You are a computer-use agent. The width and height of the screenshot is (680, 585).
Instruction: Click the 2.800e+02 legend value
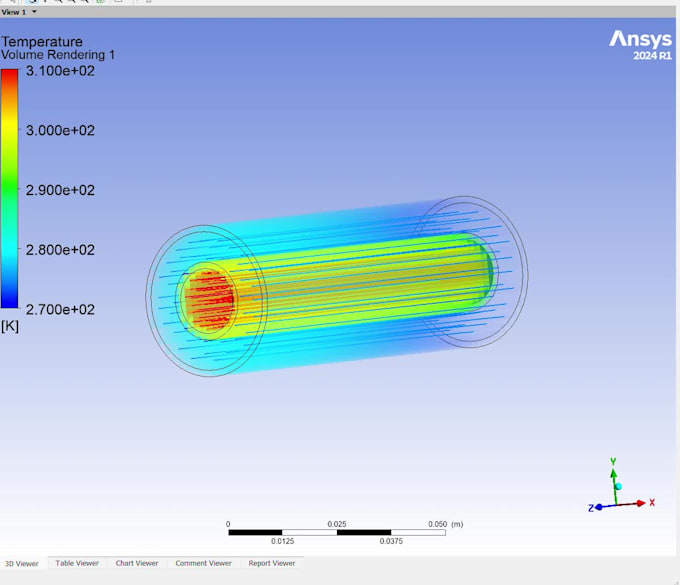point(60,250)
